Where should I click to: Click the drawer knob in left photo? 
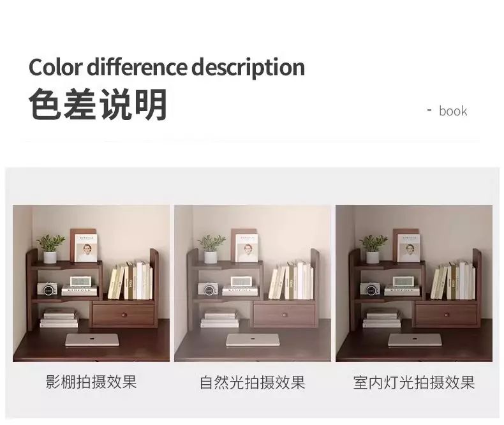124,314
